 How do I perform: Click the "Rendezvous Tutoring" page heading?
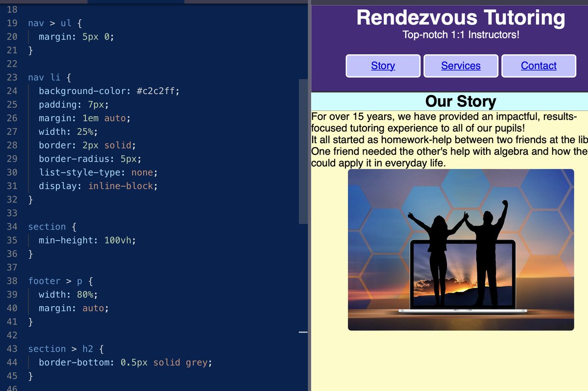pos(461,18)
